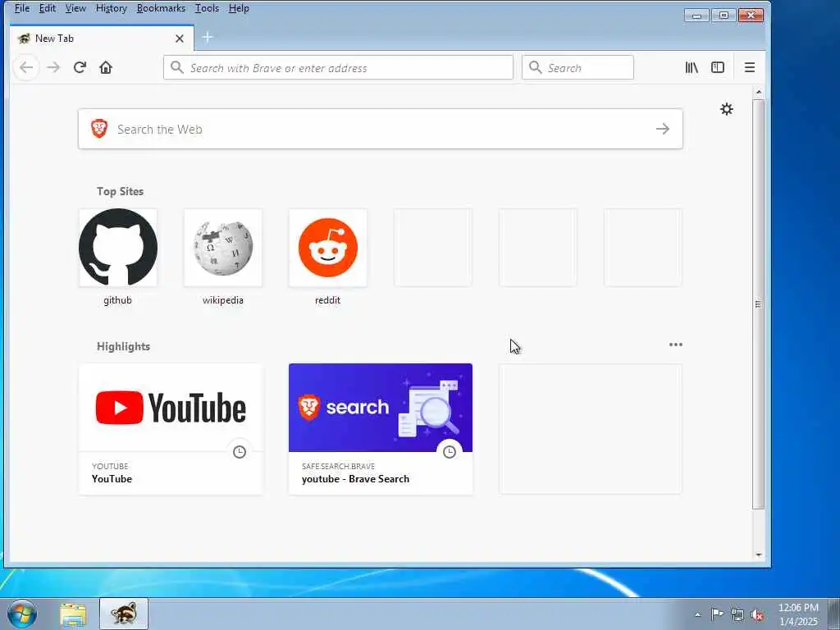Click the muted volume tray icon
Viewport: 840px width, 630px height.
(757, 615)
